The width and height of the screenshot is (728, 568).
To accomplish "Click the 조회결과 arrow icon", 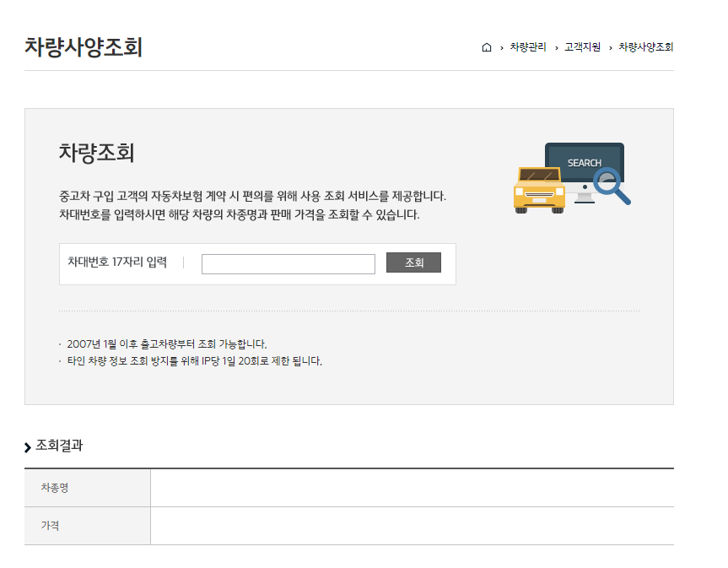I will (x=28, y=446).
